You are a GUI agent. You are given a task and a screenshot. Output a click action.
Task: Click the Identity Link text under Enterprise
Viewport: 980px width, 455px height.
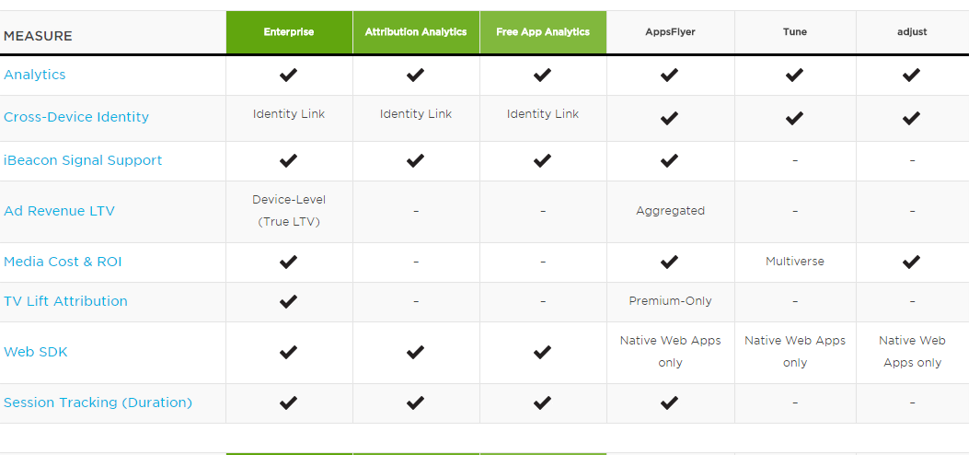tap(289, 114)
